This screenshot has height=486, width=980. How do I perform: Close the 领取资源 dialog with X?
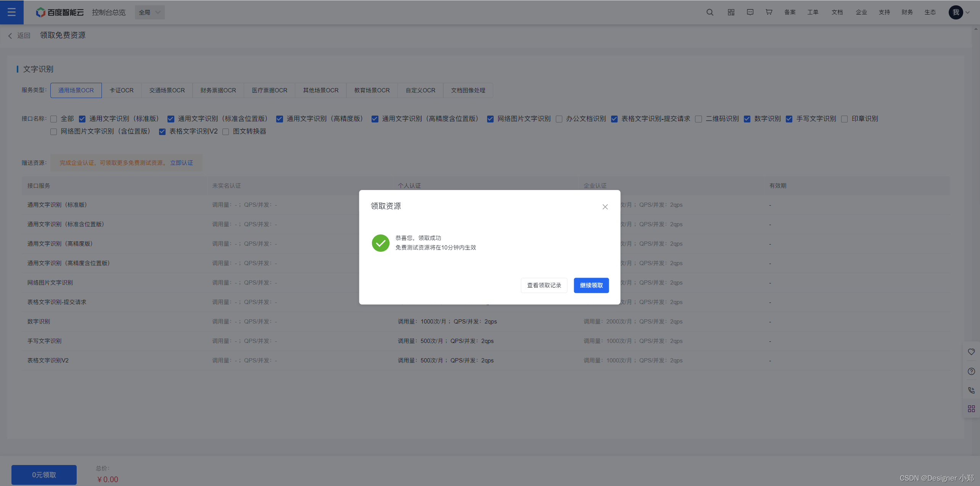(605, 207)
